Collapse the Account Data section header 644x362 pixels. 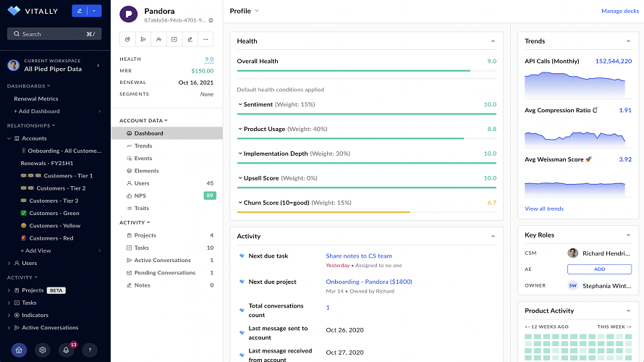pyautogui.click(x=143, y=120)
